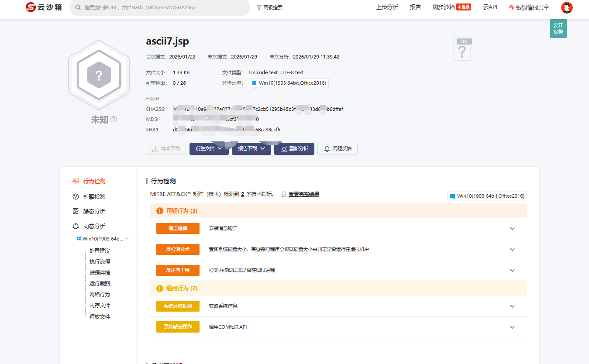Image resolution: width=589 pixels, height=364 pixels.
Task: Open the 查看完整结果 link
Action: click(x=303, y=194)
